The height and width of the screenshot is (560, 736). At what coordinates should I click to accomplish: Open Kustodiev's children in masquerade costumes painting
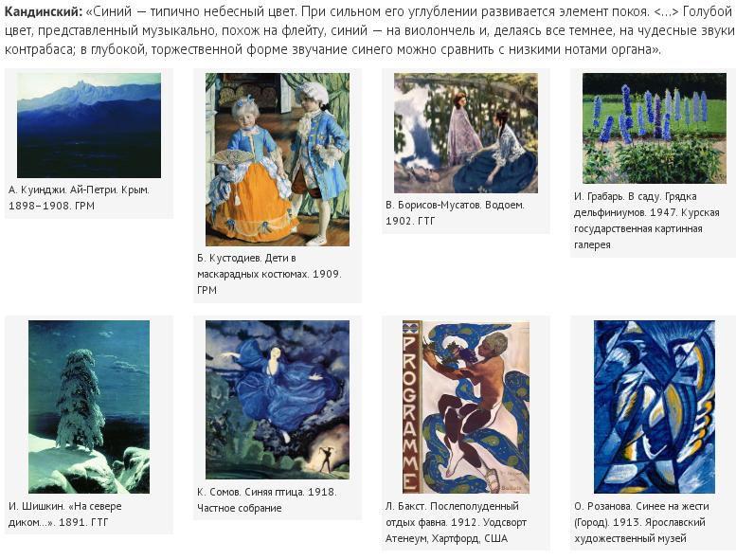(278, 159)
